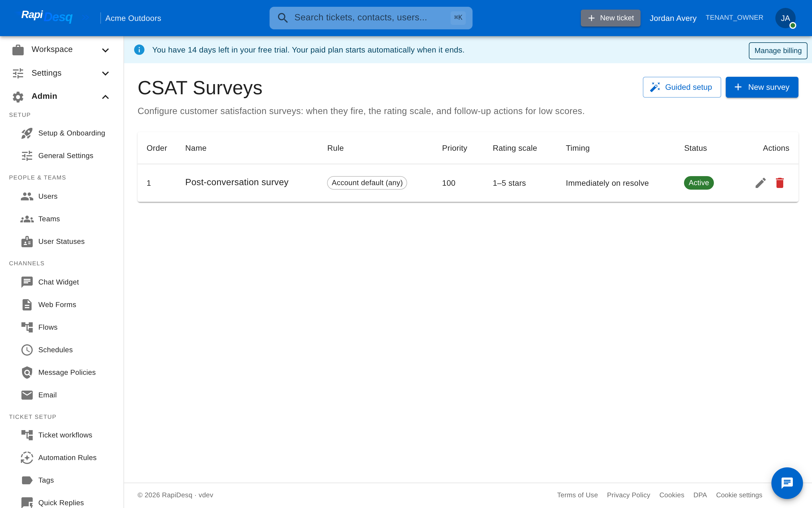The image size is (812, 508).
Task: Click the General Settings tune icon
Action: [27, 156]
